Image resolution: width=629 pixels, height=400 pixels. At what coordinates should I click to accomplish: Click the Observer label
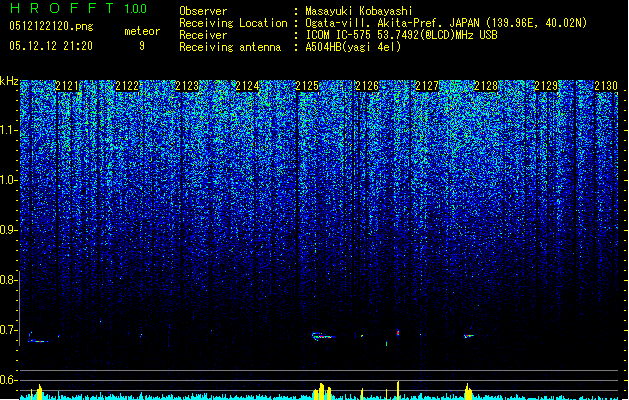(x=203, y=11)
